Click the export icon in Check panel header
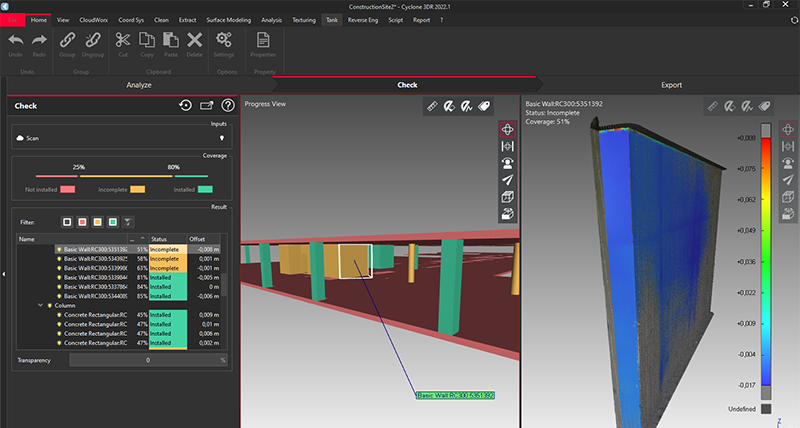800x428 pixels. (x=207, y=105)
